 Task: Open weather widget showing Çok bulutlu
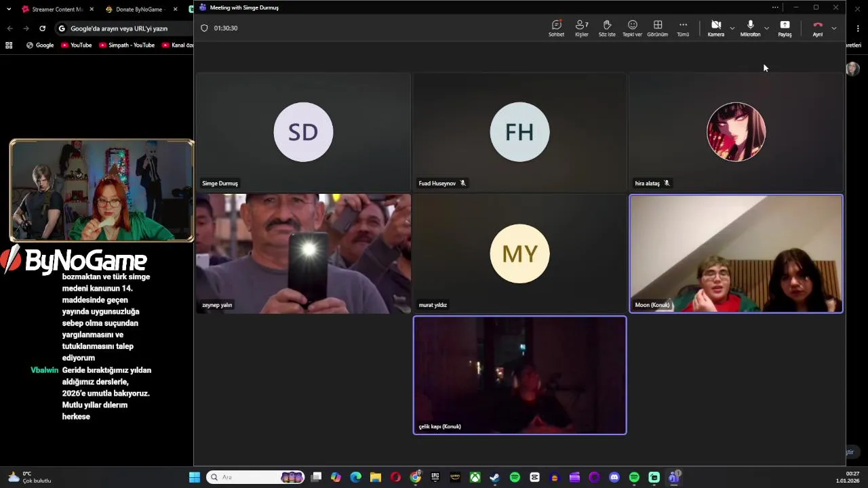[x=29, y=477]
